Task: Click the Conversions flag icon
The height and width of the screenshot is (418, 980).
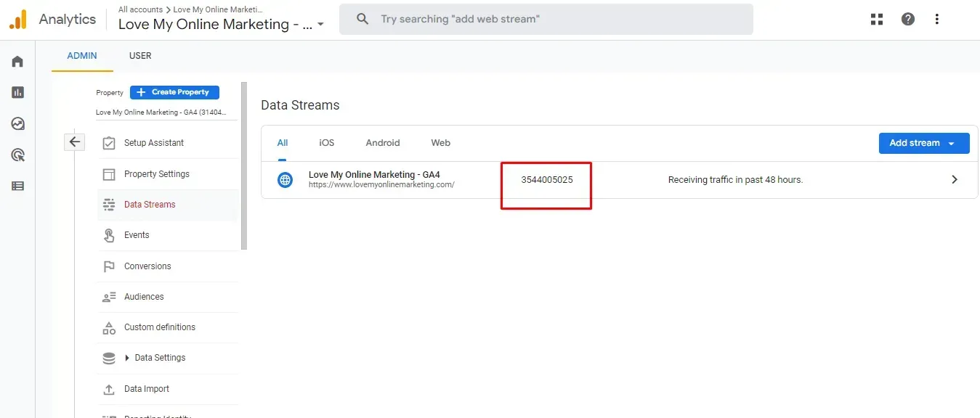Action: (x=109, y=266)
